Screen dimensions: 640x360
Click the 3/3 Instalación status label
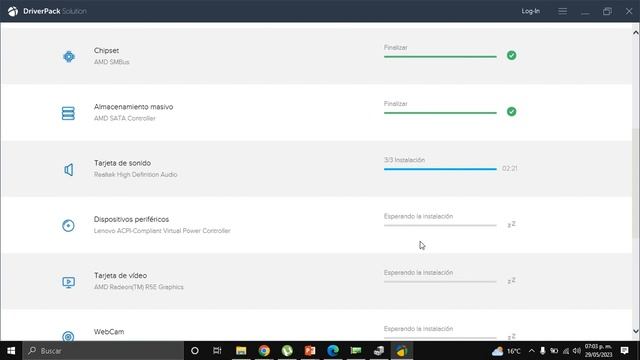[404, 160]
